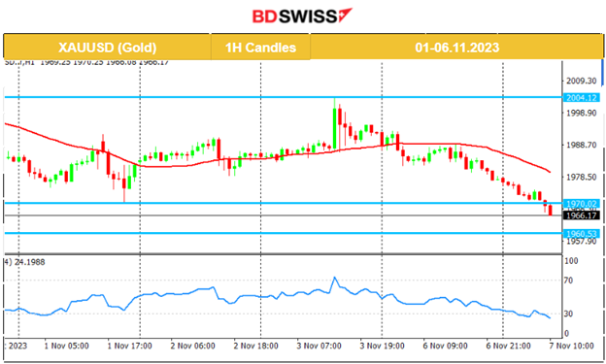Select the XAUUSD (Gold) header cell
The height and width of the screenshot is (364, 606).
108,48
